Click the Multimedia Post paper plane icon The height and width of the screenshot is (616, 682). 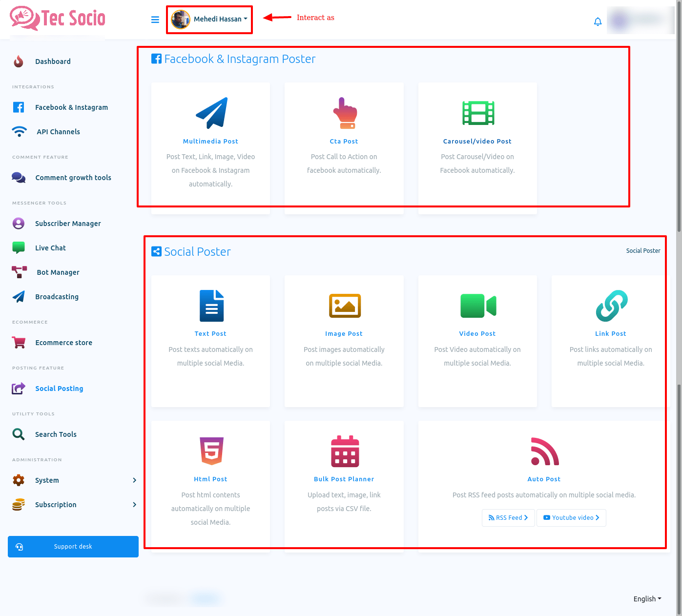(211, 113)
